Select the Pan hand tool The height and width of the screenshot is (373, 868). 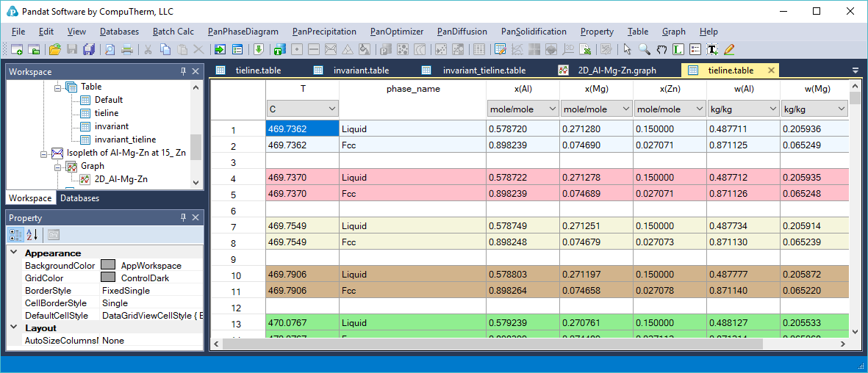pos(661,50)
